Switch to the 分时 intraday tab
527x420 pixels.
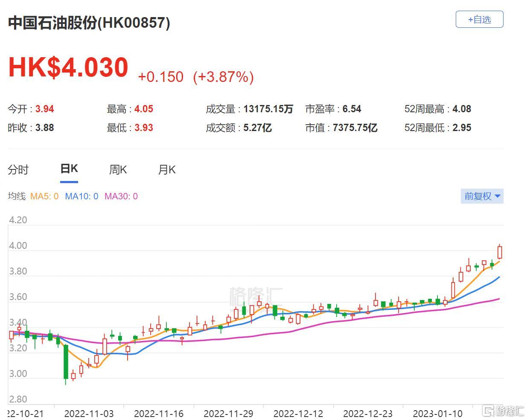[18, 170]
